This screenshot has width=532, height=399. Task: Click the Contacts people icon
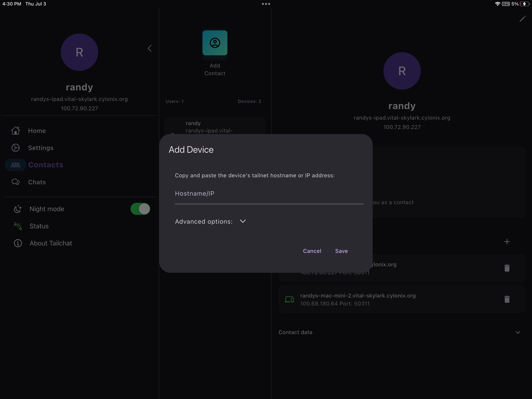(16, 165)
